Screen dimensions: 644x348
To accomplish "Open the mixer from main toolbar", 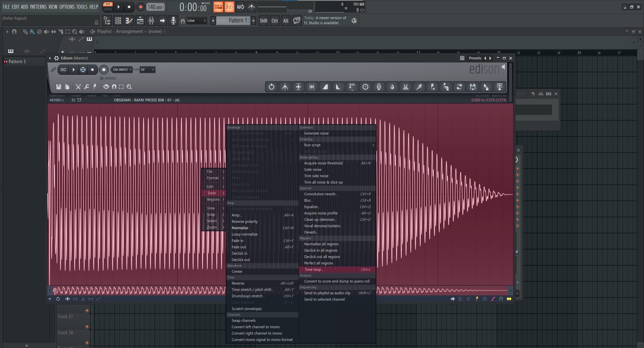I will click(x=151, y=21).
